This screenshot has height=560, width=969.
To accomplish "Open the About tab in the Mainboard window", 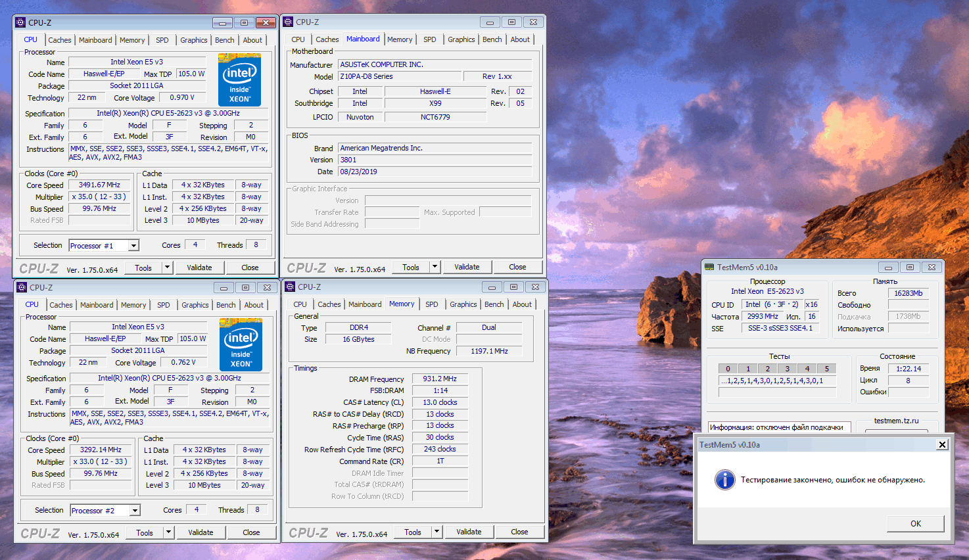I will click(x=520, y=39).
